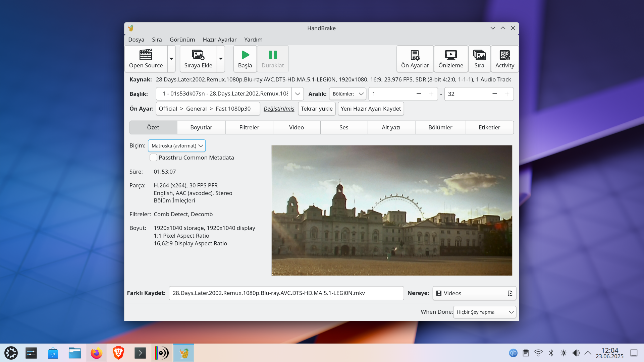
Task: Click the Farklı Kaydet filename field
Action: pyautogui.click(x=286, y=293)
